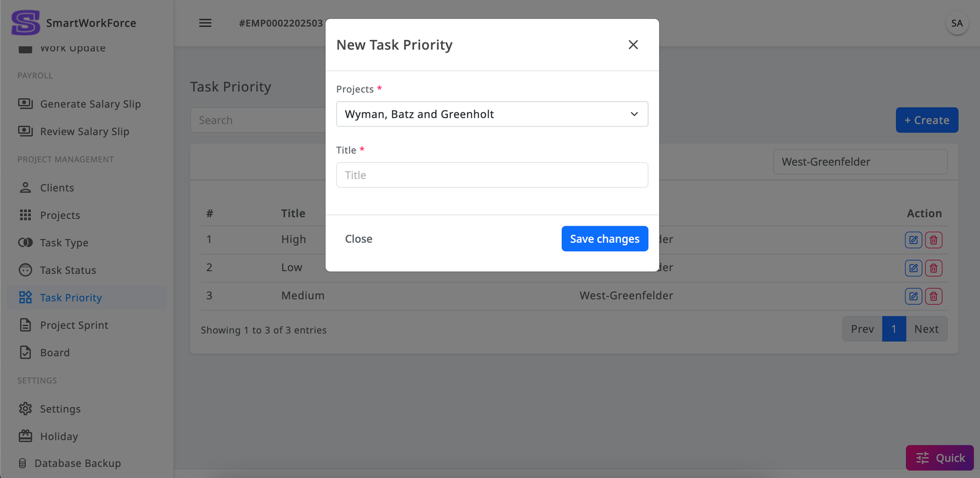Open the SA user avatar

click(x=957, y=23)
